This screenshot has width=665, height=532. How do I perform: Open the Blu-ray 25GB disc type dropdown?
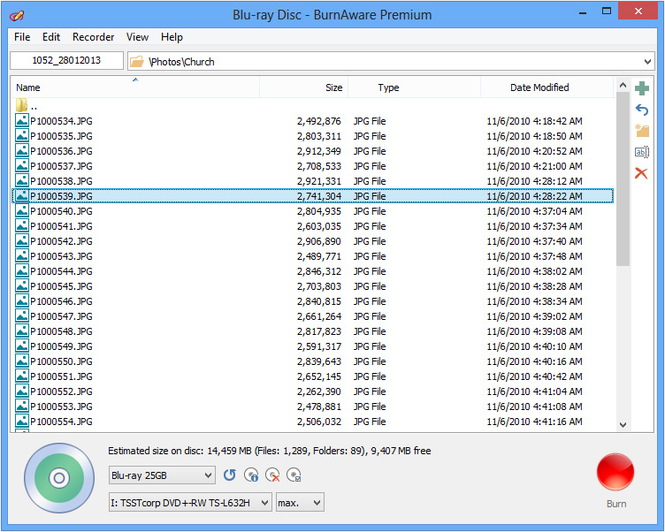point(162,475)
